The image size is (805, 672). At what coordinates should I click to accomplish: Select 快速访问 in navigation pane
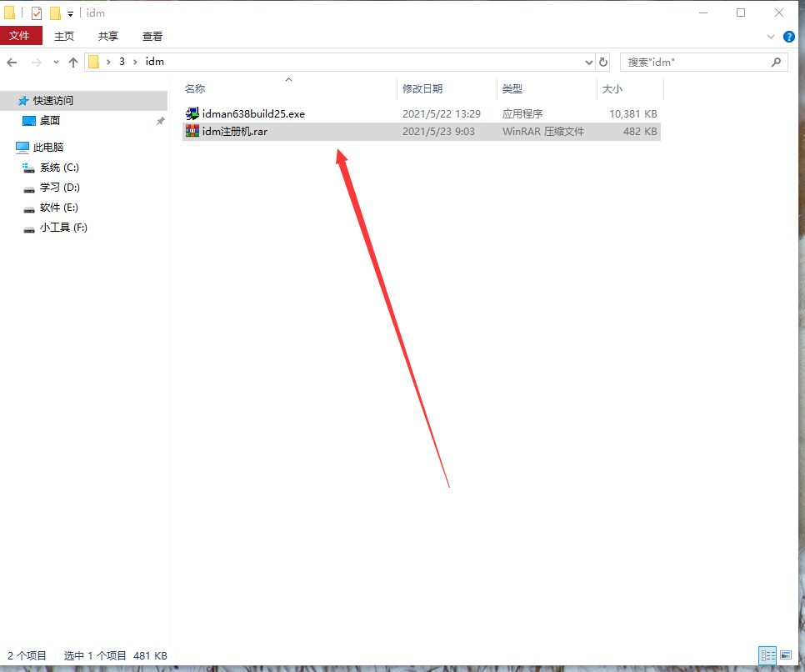tap(83, 101)
